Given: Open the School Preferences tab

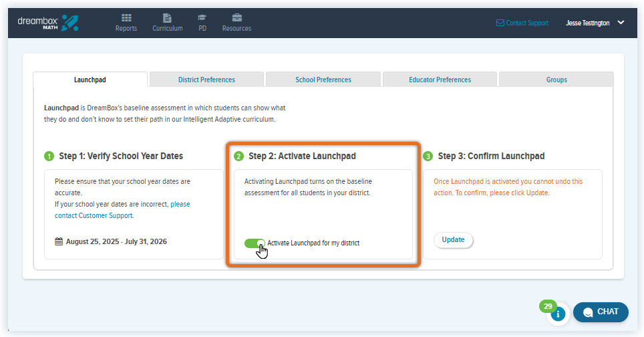Looking at the screenshot, I should [323, 80].
